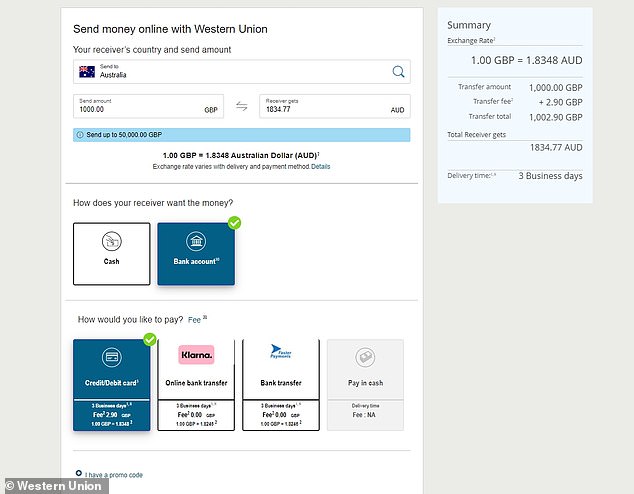Image resolution: width=634 pixels, height=494 pixels.
Task: Open the Send to Australia country selector
Action: [x=242, y=72]
